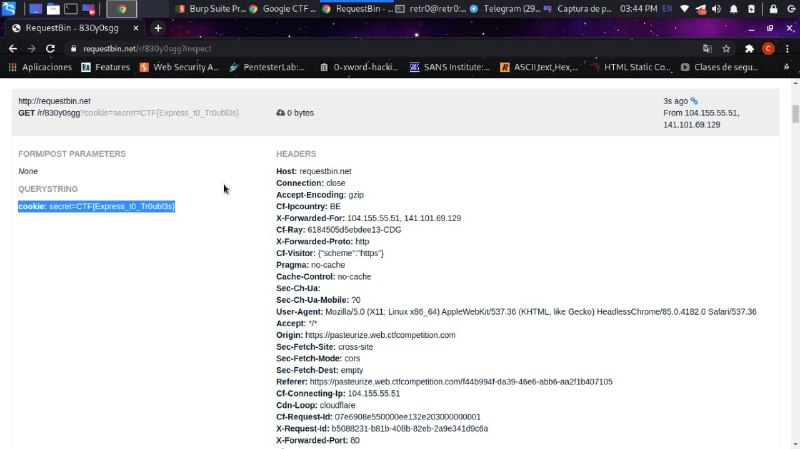This screenshot has height=449, width=800.
Task: Reload the current page
Action: pos(50,48)
